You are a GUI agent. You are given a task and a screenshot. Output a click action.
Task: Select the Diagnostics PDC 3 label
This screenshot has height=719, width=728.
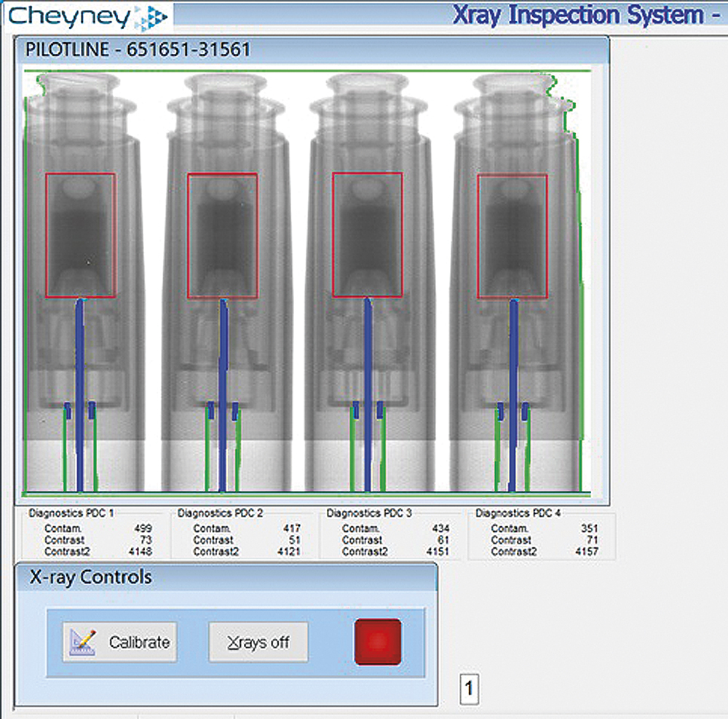pos(368,513)
